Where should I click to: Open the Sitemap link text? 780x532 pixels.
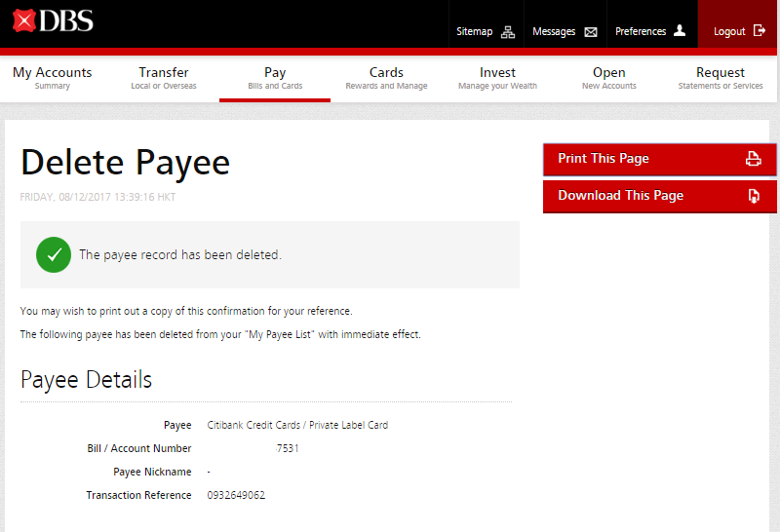(475, 31)
